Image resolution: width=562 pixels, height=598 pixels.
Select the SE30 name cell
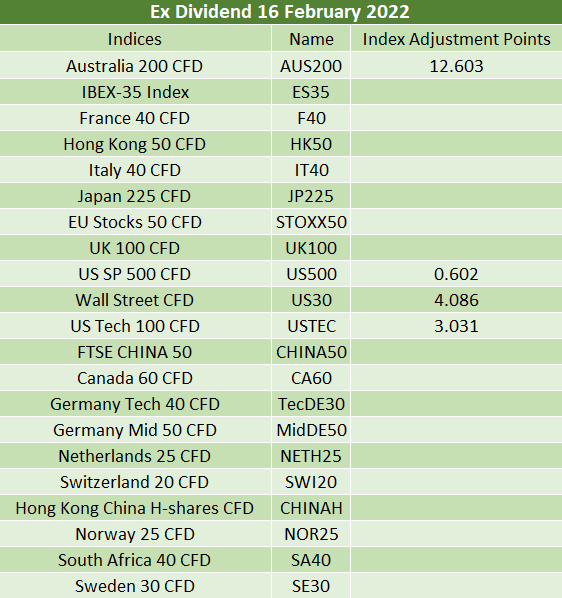(x=311, y=585)
